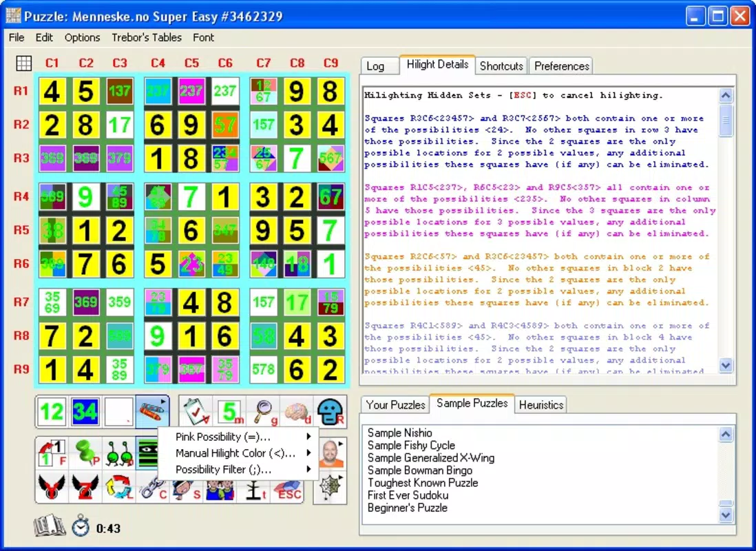Click the C5 column header
Image resolution: width=756 pixels, height=551 pixels.
tap(191, 63)
